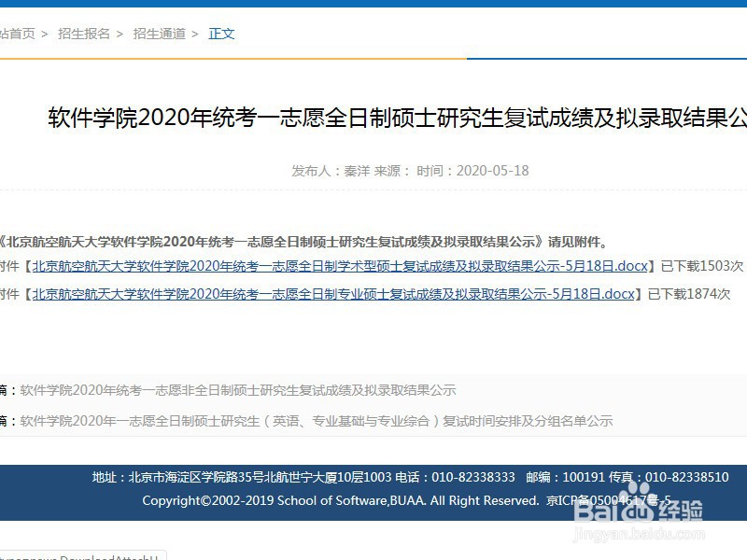Select the page title 软件学院2020年统考一志愿 heading
Viewport: 747px width, 560px height.
pos(398,118)
